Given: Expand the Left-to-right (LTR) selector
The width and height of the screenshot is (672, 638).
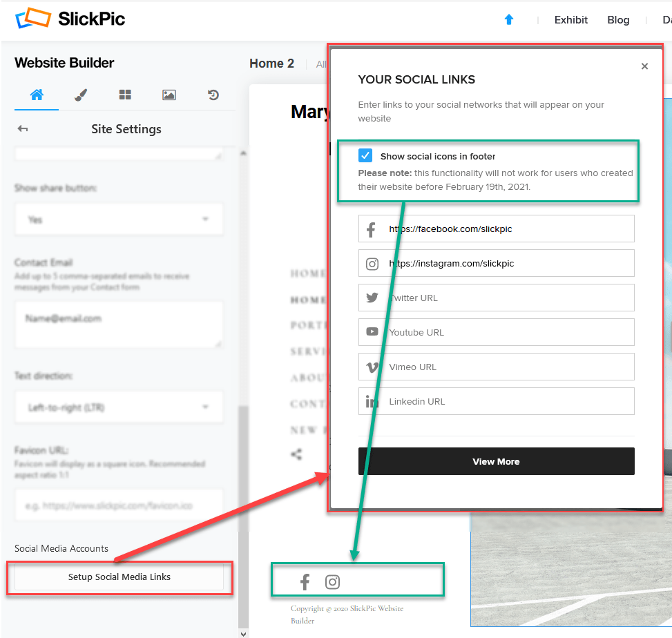Looking at the screenshot, I should point(119,407).
